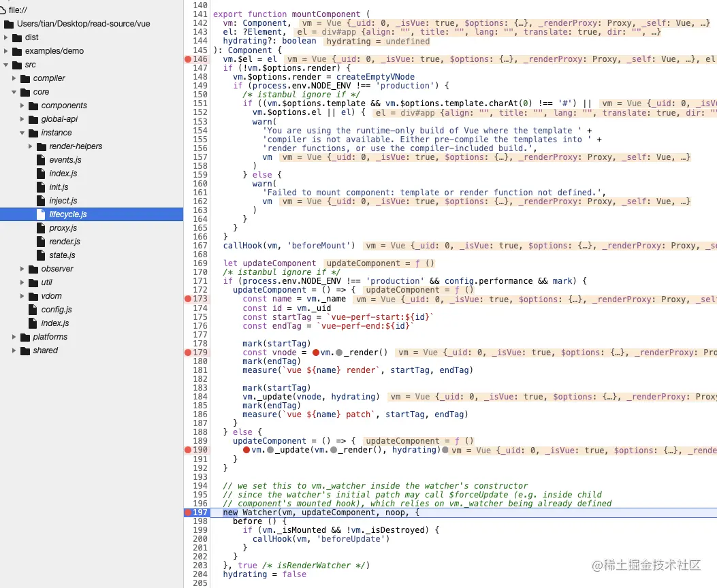Click the proxy.js file icon
Image resolution: width=717 pixels, height=588 pixels.
tap(41, 228)
